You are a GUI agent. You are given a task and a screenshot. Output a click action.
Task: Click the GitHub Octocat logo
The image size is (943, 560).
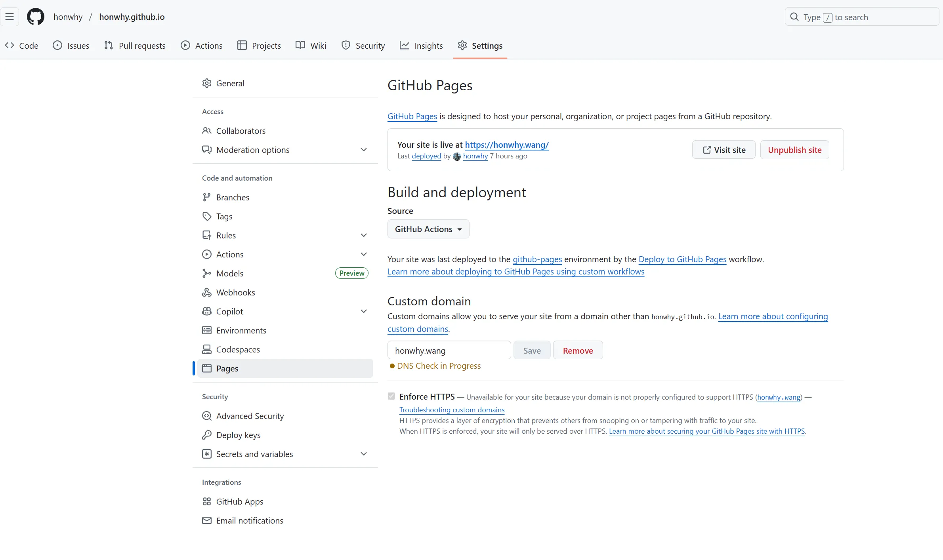coord(35,17)
